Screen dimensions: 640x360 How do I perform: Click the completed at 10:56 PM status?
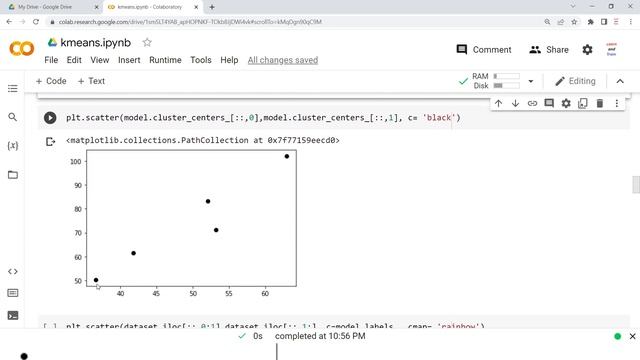point(320,336)
